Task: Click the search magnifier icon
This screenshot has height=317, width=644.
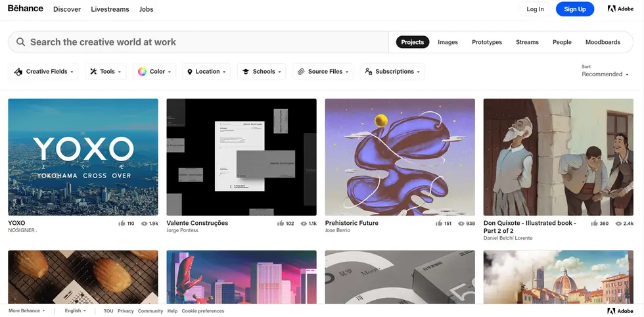Action: click(20, 42)
